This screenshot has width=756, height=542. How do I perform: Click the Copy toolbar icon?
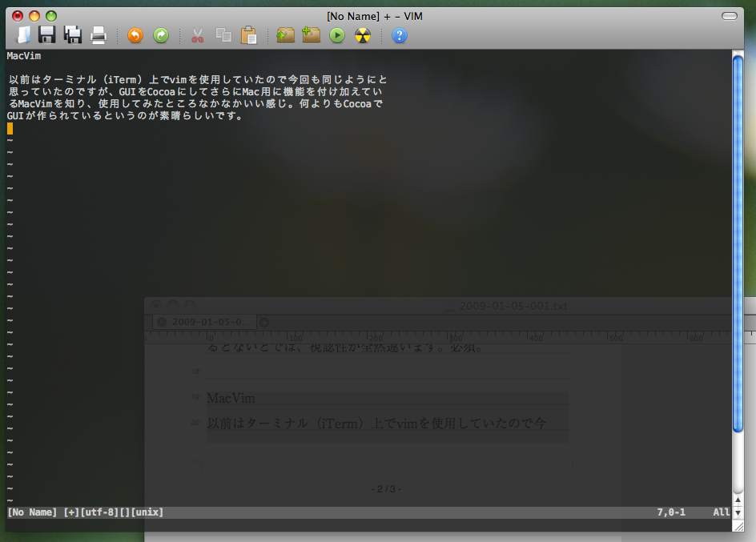coord(223,35)
